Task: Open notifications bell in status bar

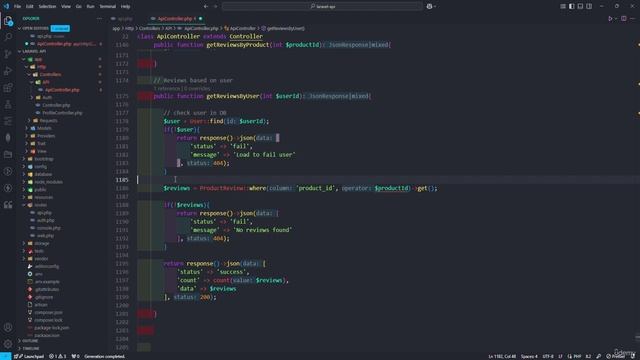Action: pos(633,356)
